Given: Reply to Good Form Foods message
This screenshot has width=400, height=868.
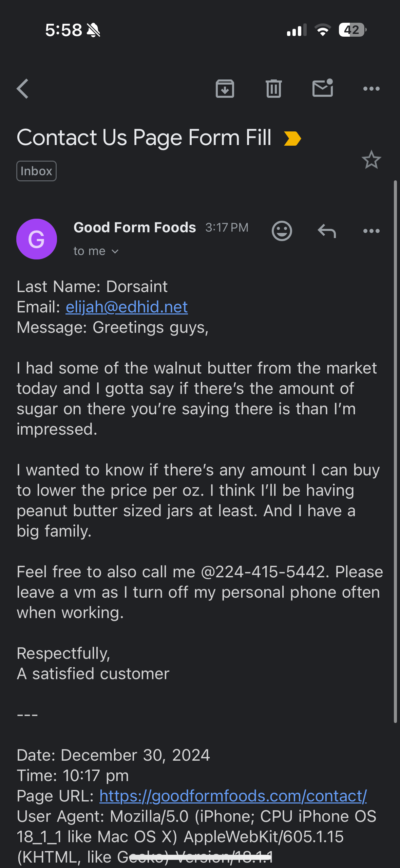Looking at the screenshot, I should pos(326,231).
